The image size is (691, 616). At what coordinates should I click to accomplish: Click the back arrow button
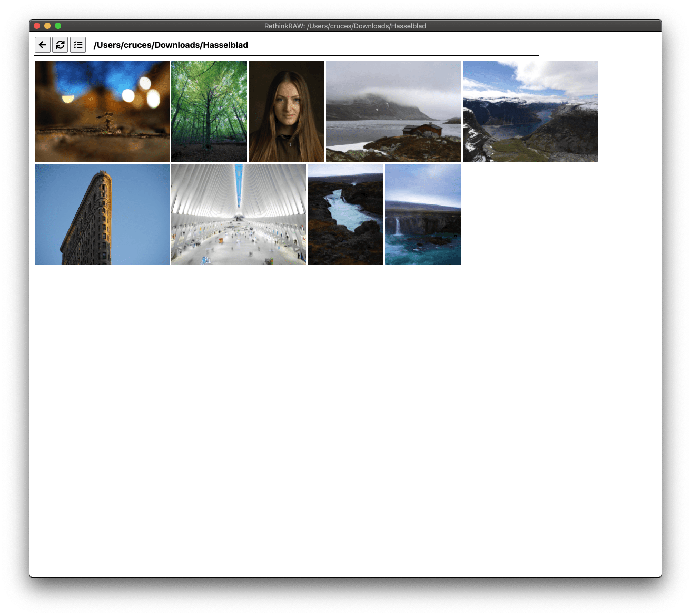point(43,45)
